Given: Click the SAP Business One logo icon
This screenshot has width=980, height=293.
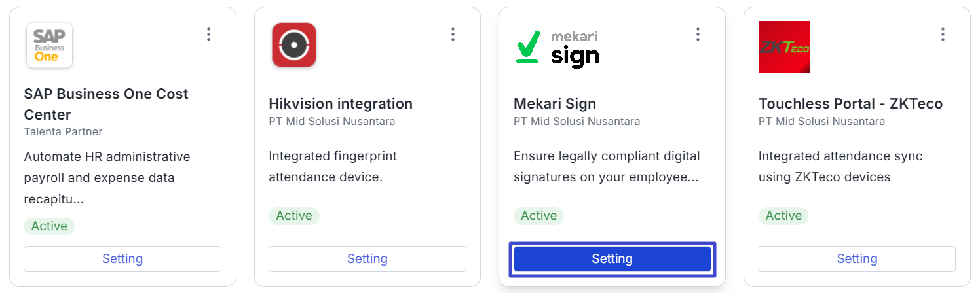Looking at the screenshot, I should pyautogui.click(x=49, y=45).
